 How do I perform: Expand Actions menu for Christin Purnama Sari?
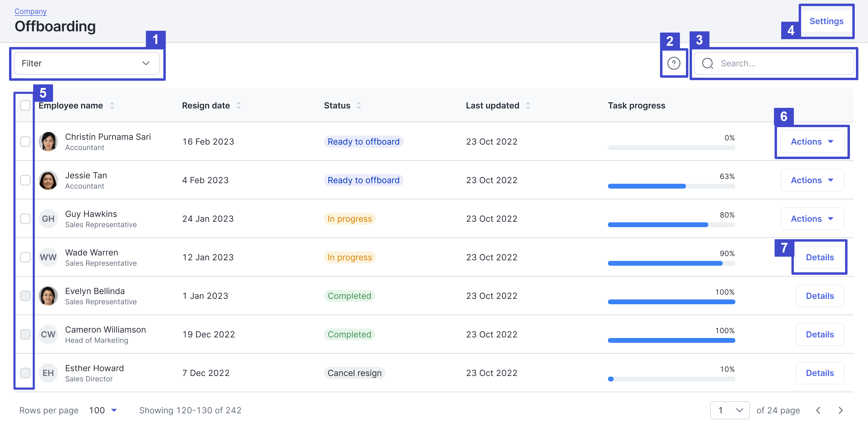click(x=812, y=142)
